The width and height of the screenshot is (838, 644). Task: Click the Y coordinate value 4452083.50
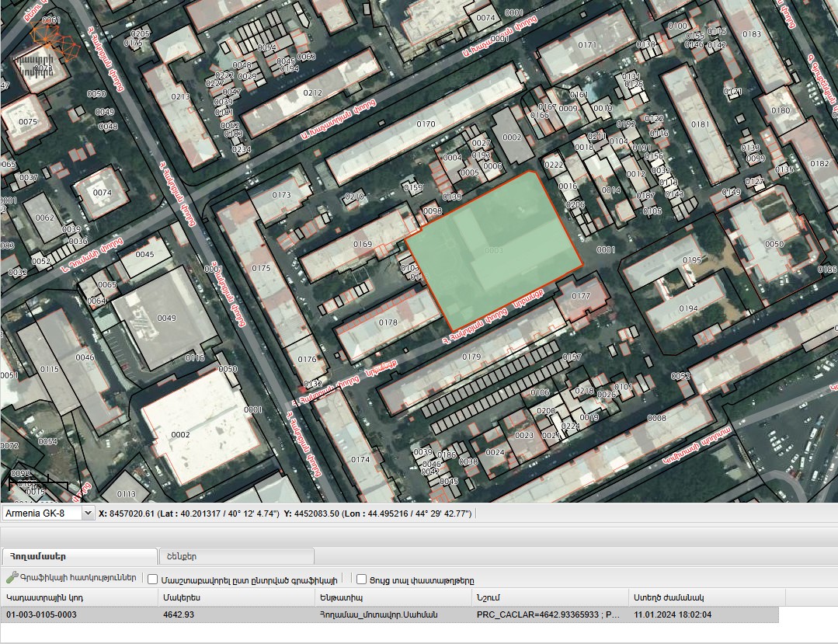pyautogui.click(x=316, y=513)
